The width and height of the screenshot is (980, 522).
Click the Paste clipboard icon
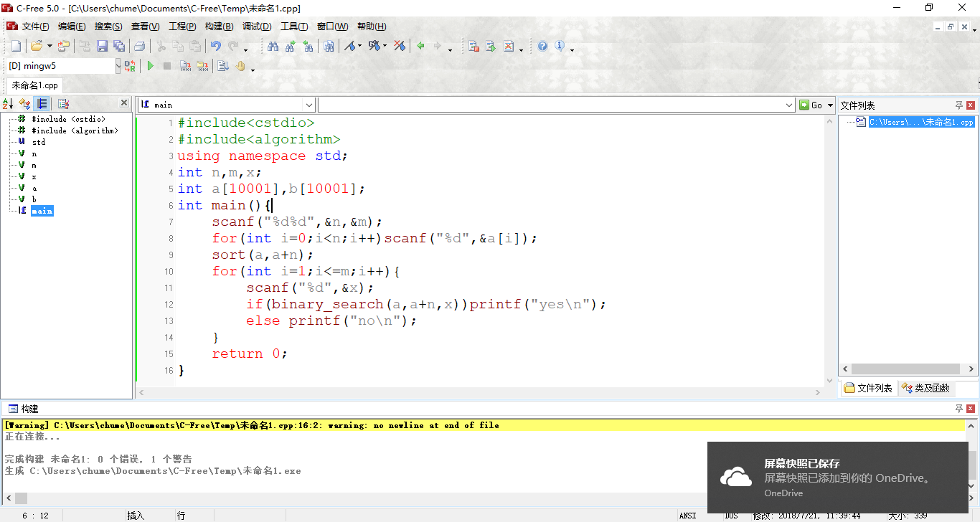pos(195,46)
